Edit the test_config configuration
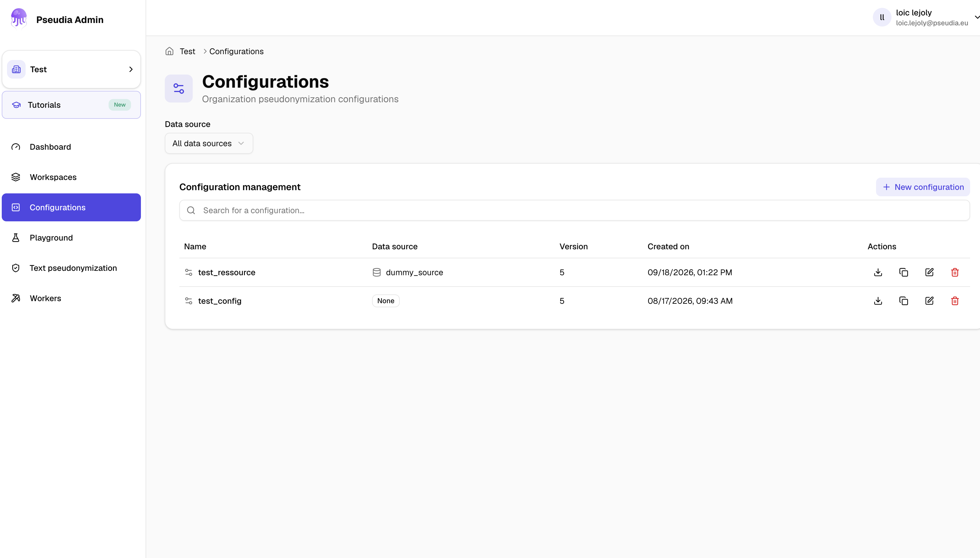Image resolution: width=980 pixels, height=558 pixels. 929,301
